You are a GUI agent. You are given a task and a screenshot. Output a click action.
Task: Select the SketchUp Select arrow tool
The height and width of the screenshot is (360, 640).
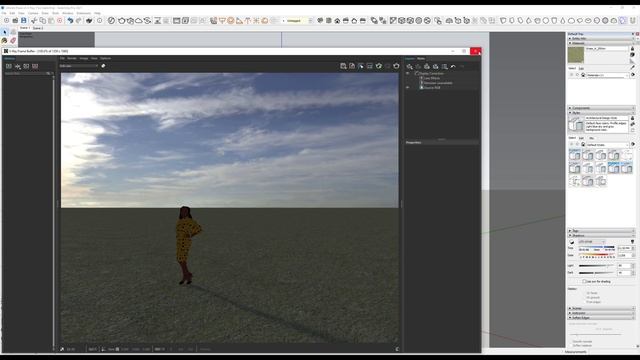point(5,32)
